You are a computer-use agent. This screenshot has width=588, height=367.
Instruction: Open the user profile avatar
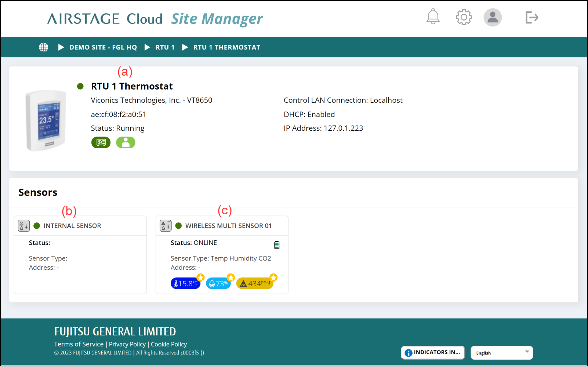click(x=492, y=17)
